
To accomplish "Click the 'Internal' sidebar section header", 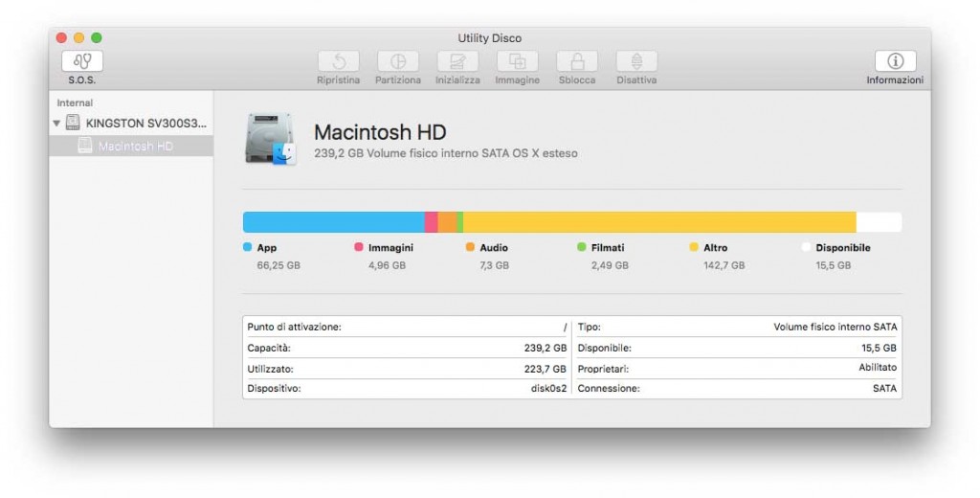I will pyautogui.click(x=75, y=103).
